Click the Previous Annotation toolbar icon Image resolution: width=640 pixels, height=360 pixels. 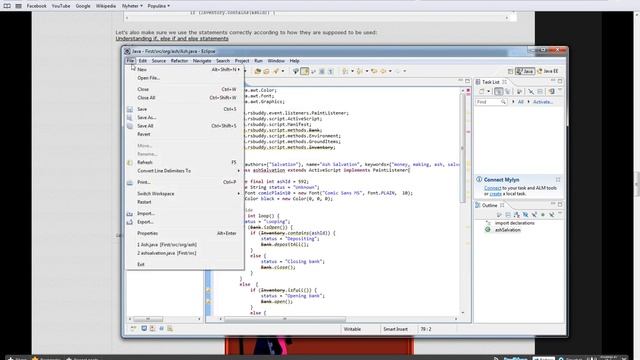[x=360, y=71]
